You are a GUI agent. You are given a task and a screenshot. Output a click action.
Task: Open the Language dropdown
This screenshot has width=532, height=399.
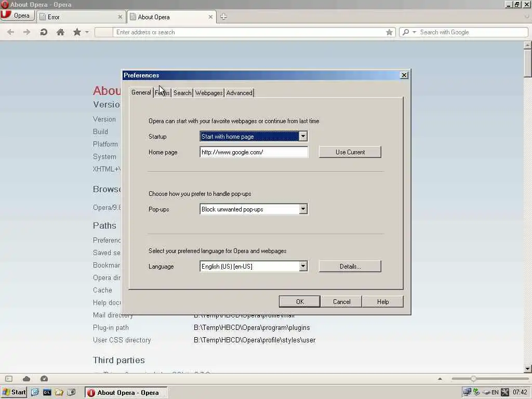[254, 267]
